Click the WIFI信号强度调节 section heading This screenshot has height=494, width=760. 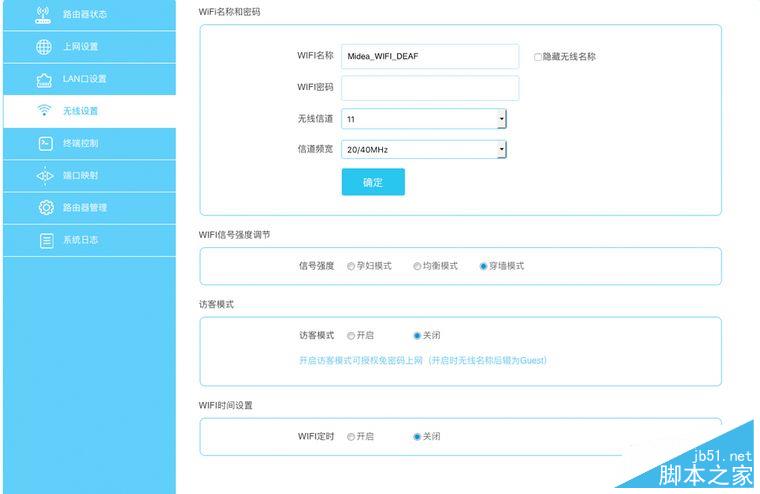tap(235, 235)
